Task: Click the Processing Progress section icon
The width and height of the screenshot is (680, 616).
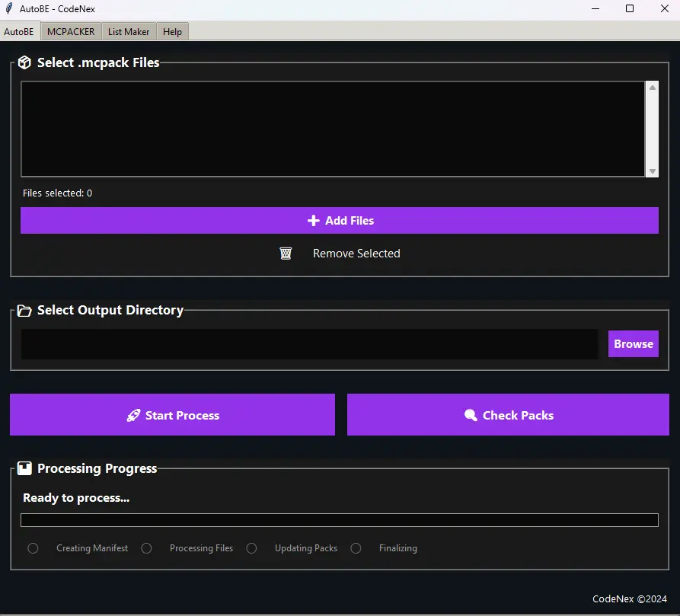Action: tap(24, 468)
